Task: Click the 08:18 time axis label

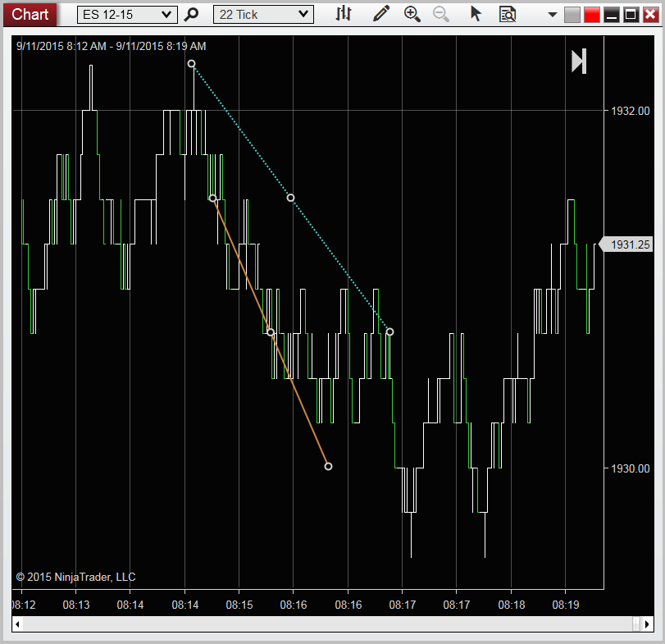Action: [512, 605]
